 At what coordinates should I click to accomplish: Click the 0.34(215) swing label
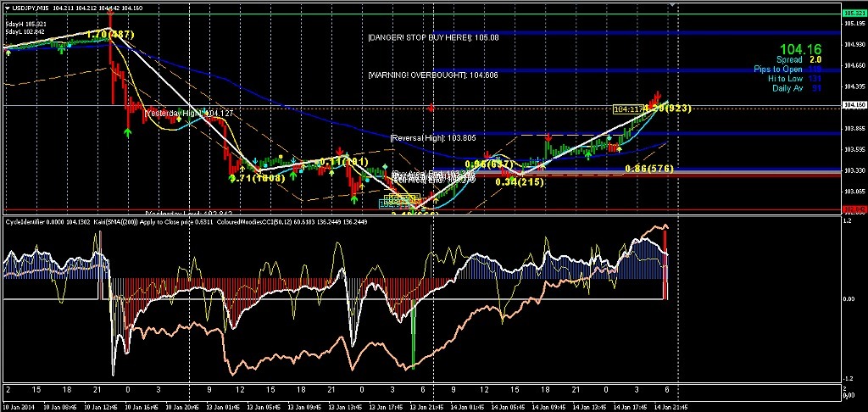coord(520,181)
